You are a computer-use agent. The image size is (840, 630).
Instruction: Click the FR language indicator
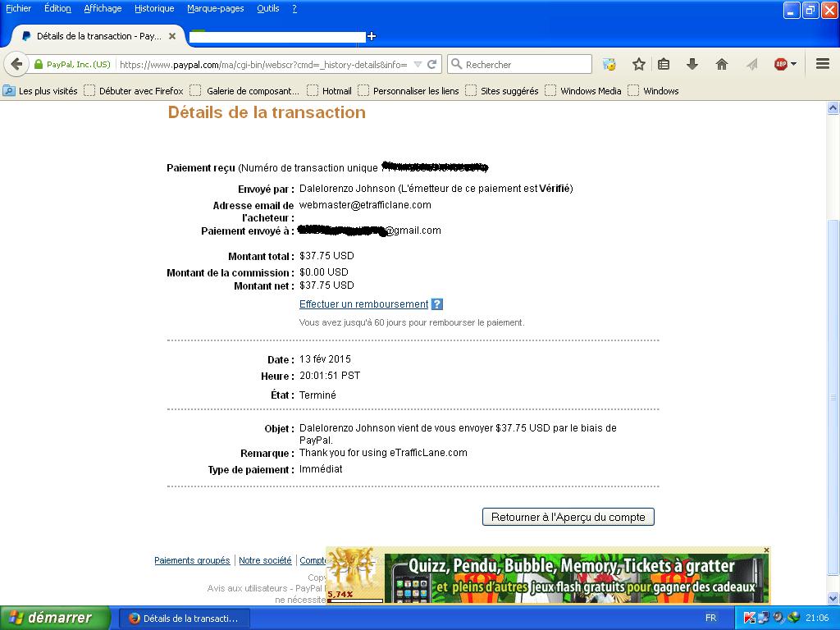tap(711, 619)
